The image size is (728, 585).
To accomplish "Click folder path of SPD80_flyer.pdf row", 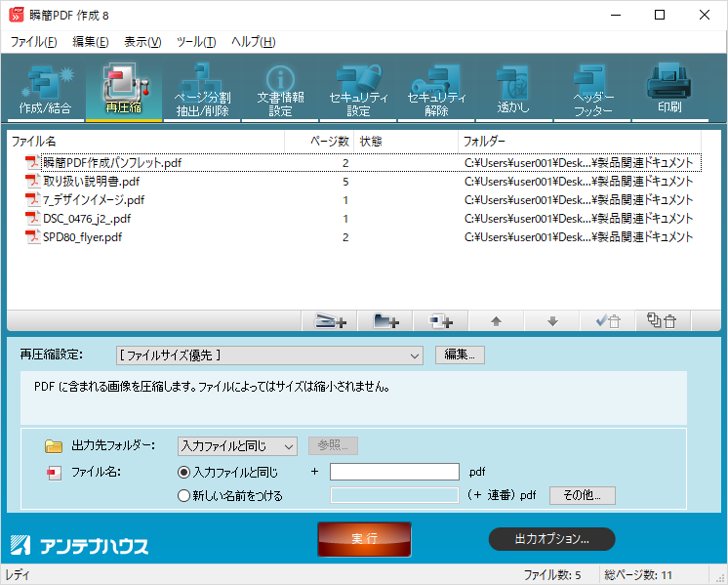I will coord(579,237).
